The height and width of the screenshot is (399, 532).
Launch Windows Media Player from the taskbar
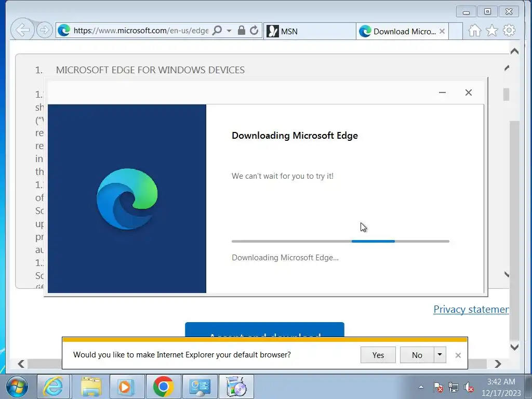click(126, 387)
